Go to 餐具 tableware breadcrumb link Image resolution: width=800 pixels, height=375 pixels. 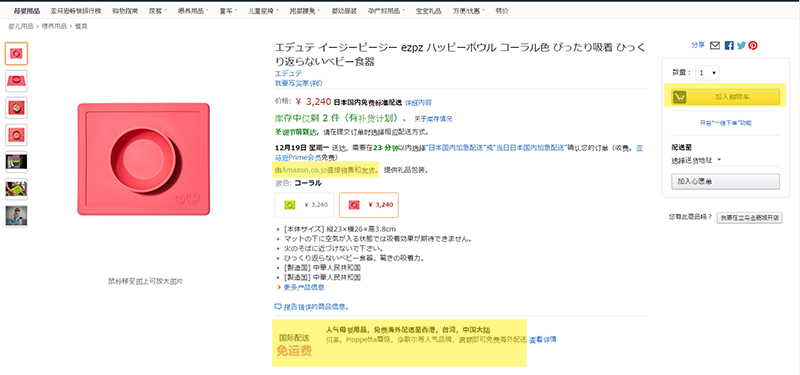[x=81, y=26]
